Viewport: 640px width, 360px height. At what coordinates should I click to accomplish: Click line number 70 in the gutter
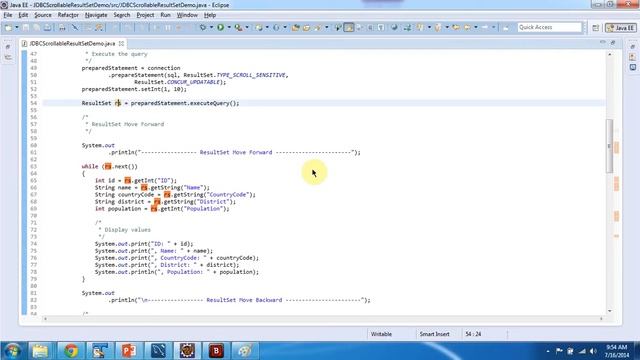[x=33, y=216]
